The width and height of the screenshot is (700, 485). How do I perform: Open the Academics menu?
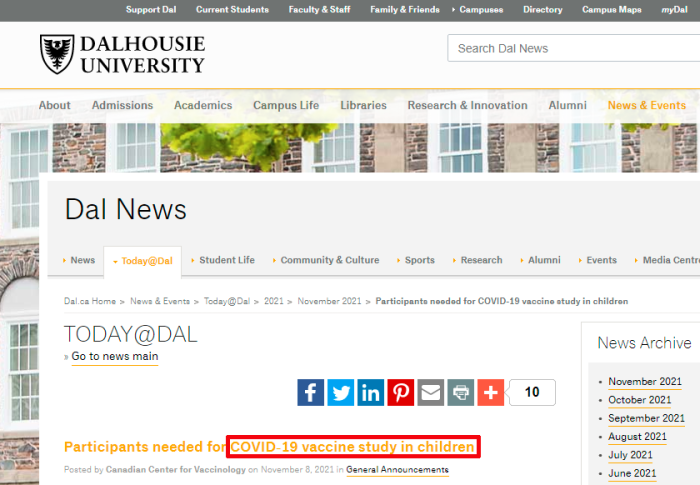(x=203, y=105)
